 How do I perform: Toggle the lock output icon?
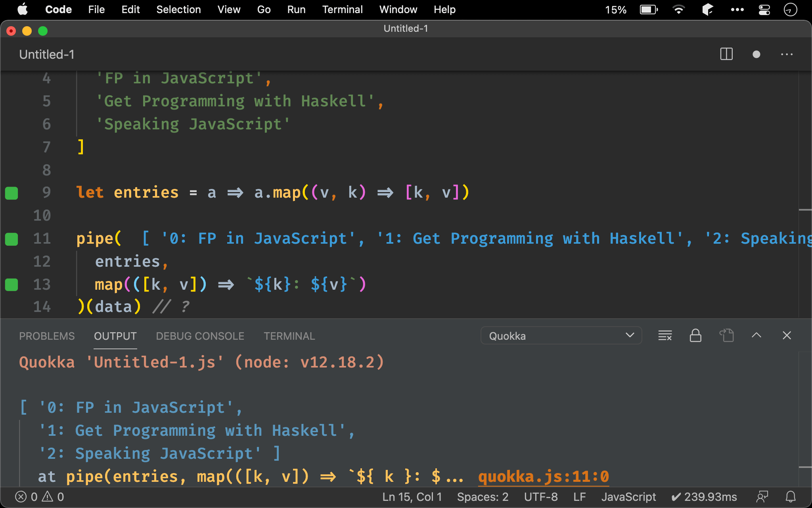tap(695, 335)
